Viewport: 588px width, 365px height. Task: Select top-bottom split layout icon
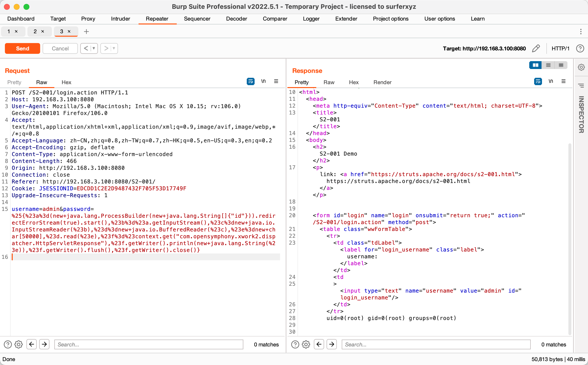[x=548, y=65]
